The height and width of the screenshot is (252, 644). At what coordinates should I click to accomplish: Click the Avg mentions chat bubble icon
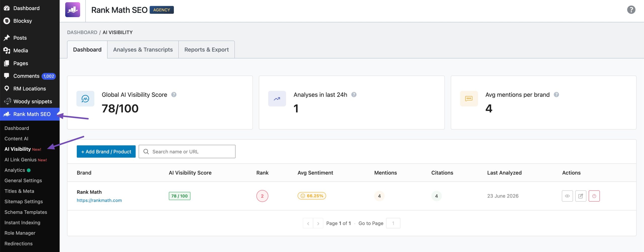click(469, 98)
